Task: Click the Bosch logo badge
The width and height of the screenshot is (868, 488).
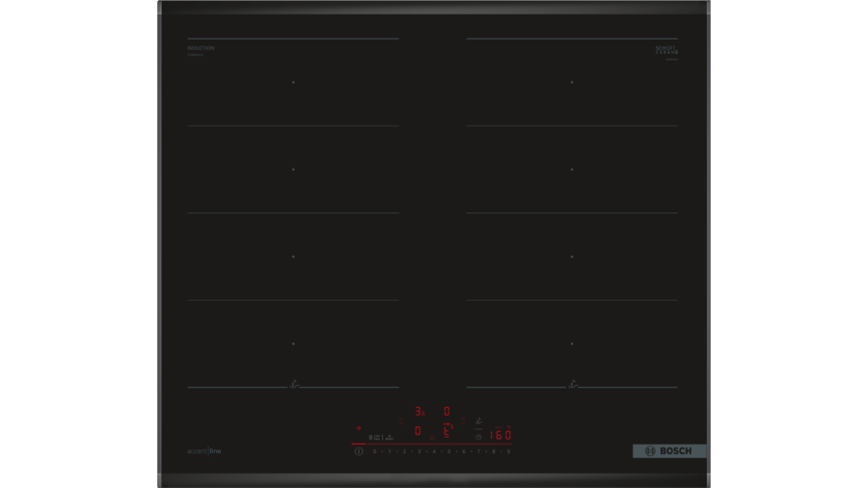Action: 669,451
